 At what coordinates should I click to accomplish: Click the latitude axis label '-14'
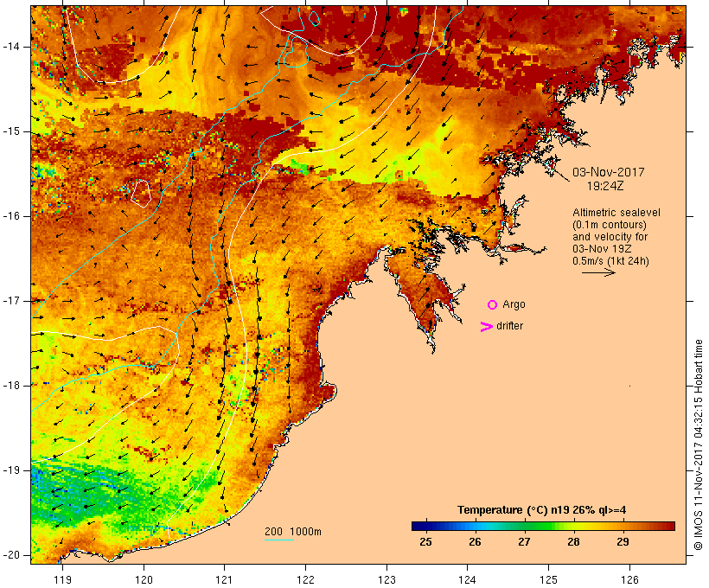coord(11,47)
